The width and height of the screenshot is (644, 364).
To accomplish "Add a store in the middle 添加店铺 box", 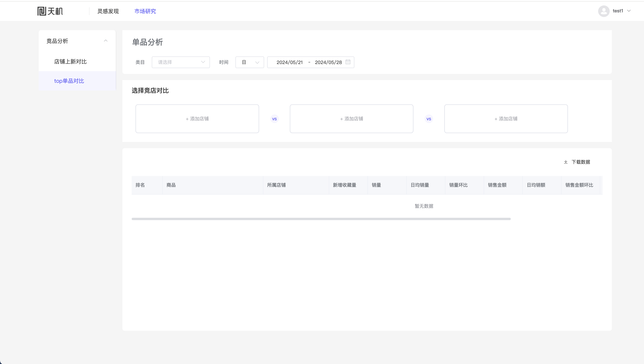I will coord(351,119).
